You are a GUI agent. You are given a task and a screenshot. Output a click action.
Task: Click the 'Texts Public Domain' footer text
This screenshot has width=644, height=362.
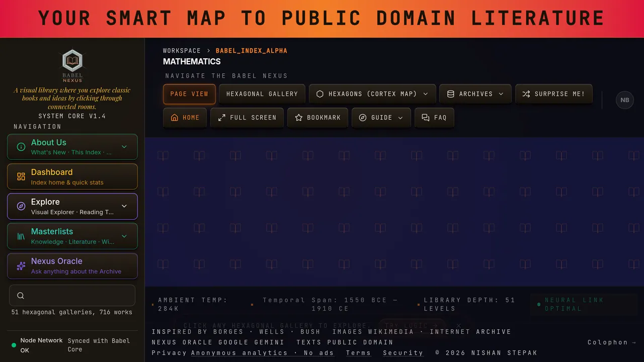tap(345, 342)
